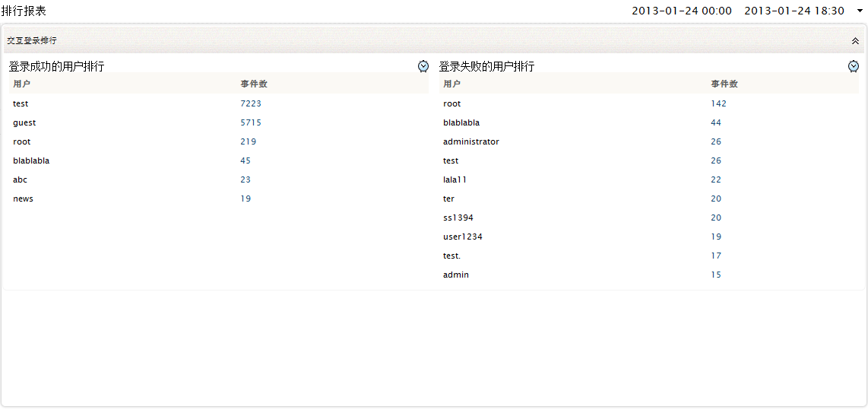This screenshot has height=413, width=868.
Task: Select start time 2013-01-24 00:00
Action: coord(682,11)
